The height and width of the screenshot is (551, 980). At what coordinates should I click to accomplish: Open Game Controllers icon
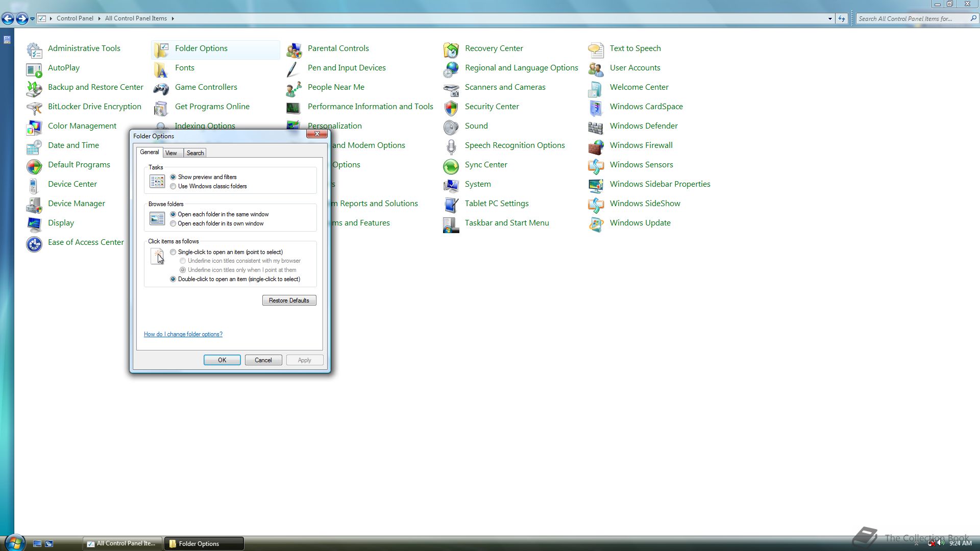click(161, 88)
